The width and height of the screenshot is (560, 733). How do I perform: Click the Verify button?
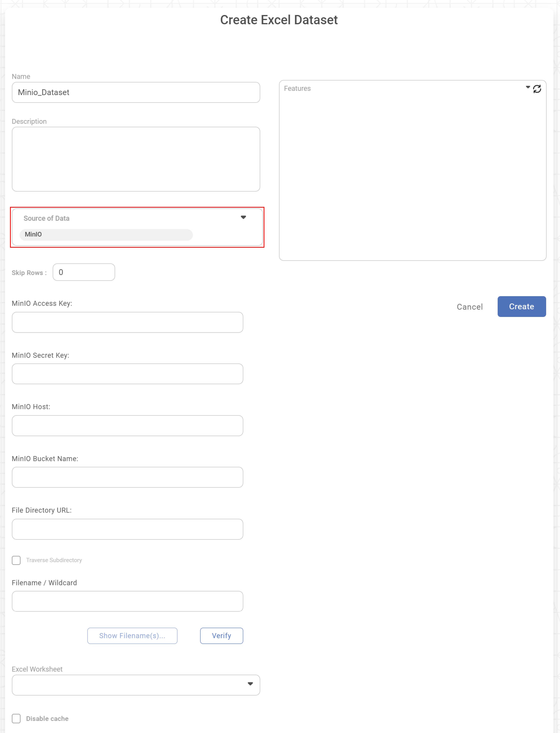click(221, 636)
